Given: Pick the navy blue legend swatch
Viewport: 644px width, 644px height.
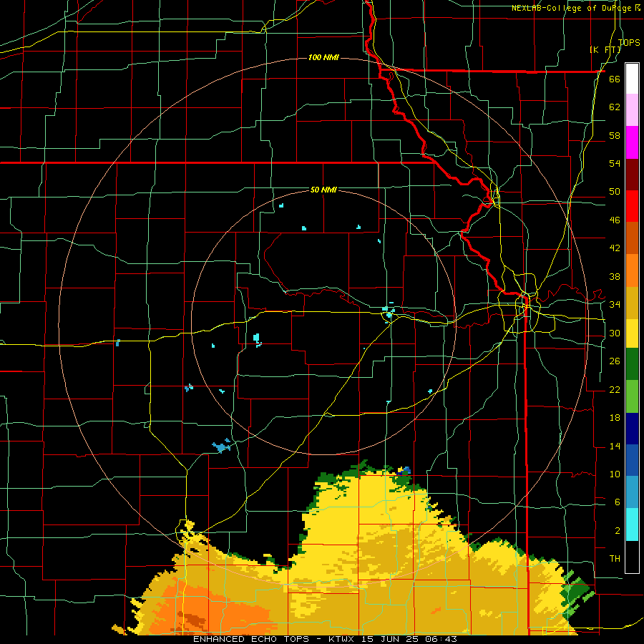Looking at the screenshot, I should (632, 429).
